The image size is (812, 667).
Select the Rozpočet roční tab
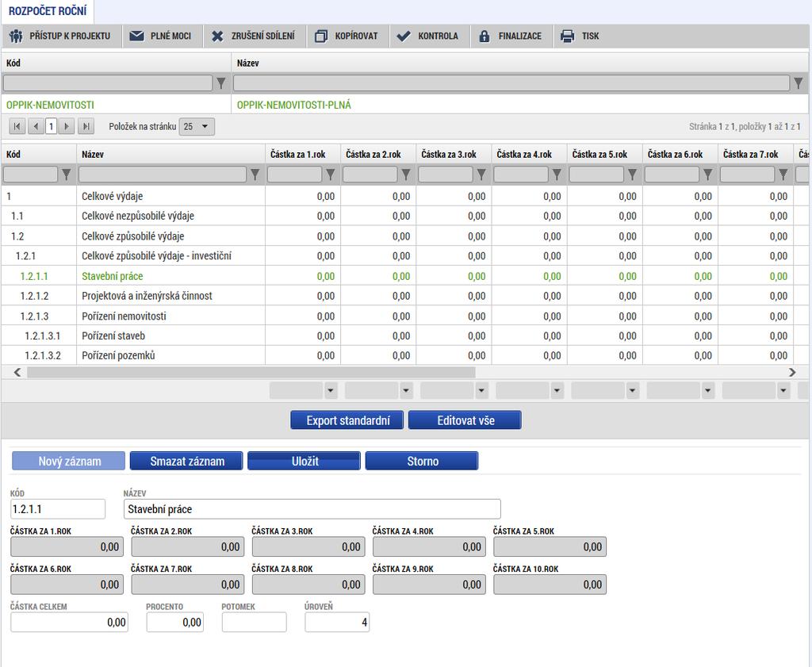pos(48,11)
